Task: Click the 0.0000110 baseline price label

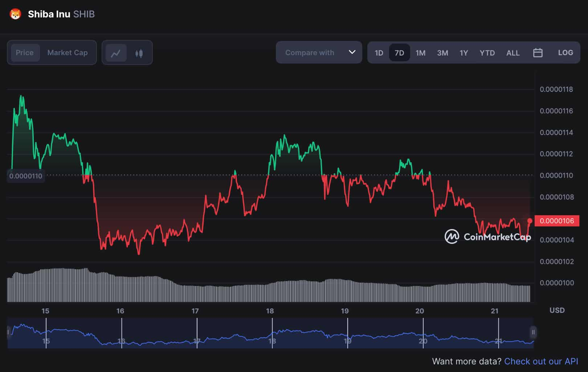Action: pyautogui.click(x=26, y=176)
